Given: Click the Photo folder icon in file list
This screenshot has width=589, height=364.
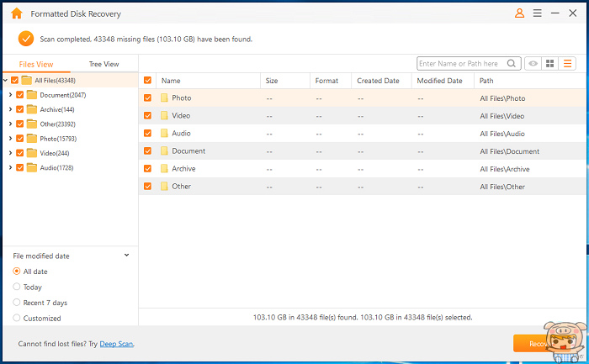Looking at the screenshot, I should tap(165, 98).
